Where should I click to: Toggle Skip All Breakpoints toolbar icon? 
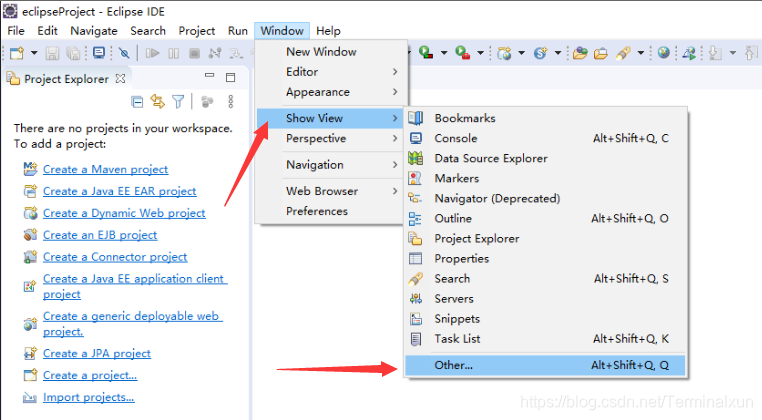click(x=124, y=52)
